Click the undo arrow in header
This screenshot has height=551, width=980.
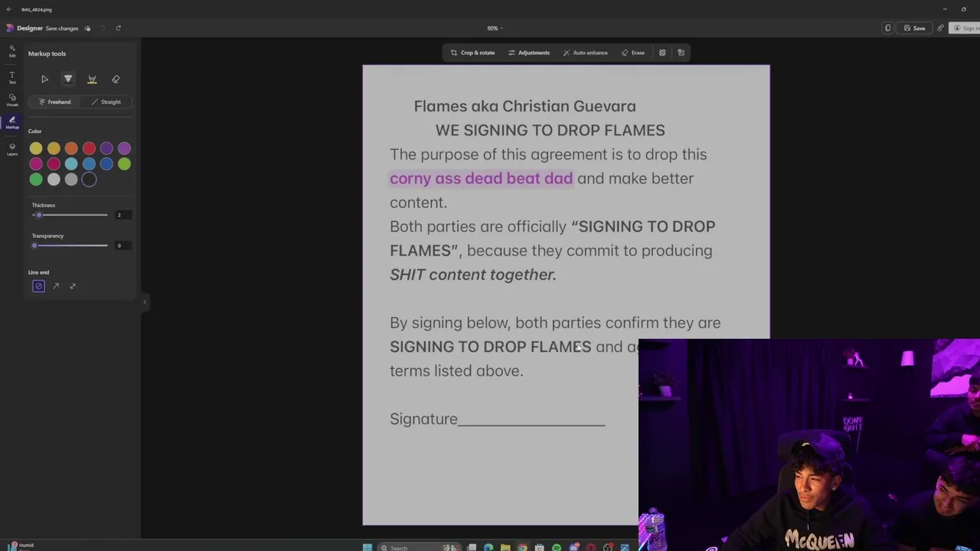(x=103, y=28)
